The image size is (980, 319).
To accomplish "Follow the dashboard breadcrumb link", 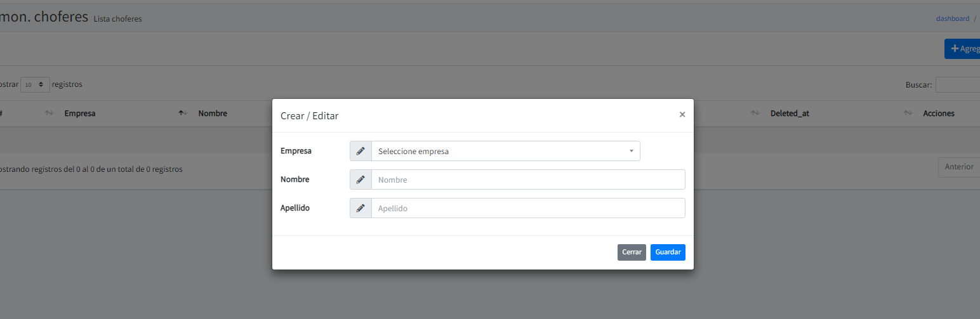I will [x=952, y=18].
